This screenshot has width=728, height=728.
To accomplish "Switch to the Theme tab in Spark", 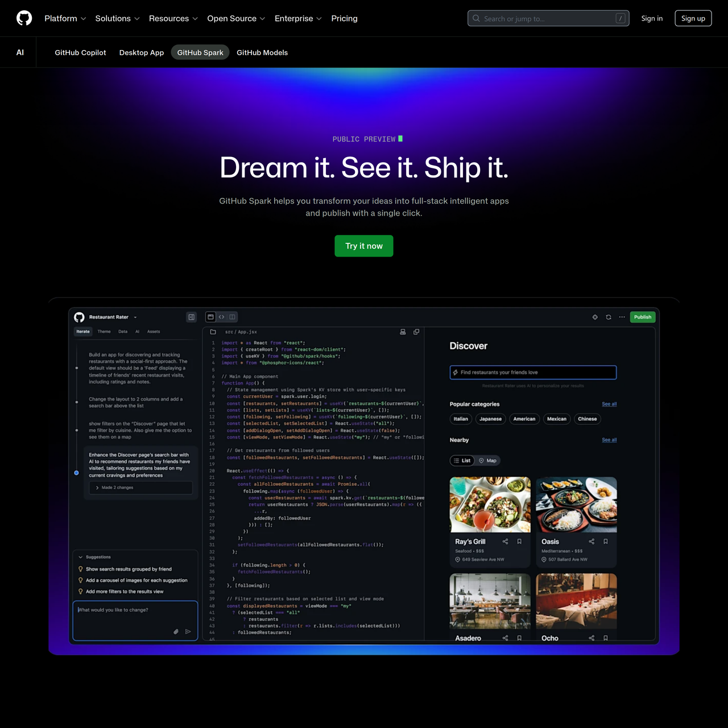I will [104, 332].
